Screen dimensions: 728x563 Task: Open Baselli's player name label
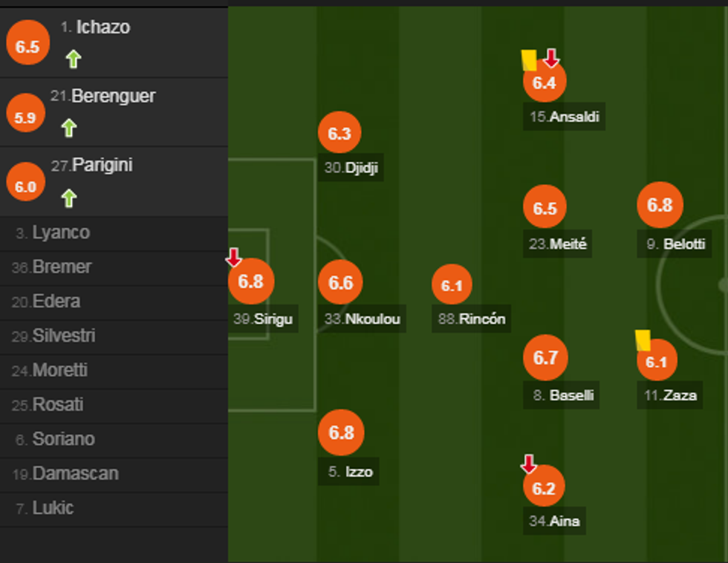[x=571, y=395]
